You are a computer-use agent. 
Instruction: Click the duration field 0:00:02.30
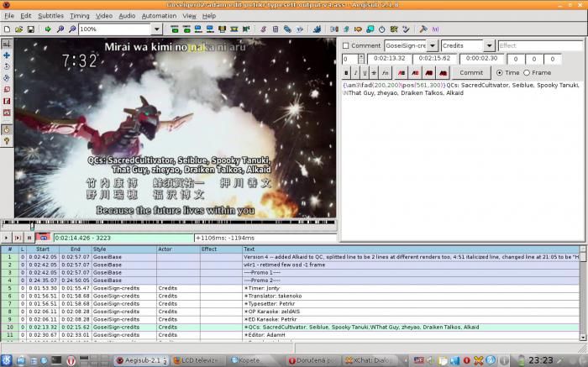[481, 59]
